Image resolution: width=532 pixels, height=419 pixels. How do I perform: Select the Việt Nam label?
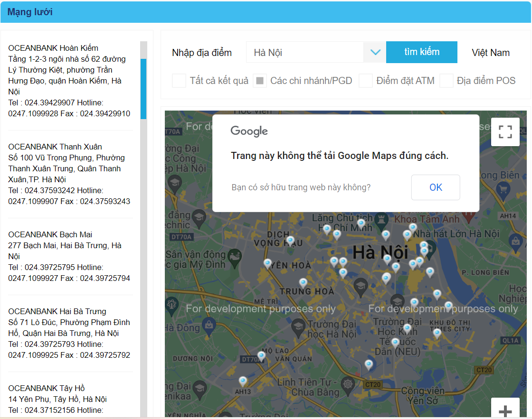[491, 53]
